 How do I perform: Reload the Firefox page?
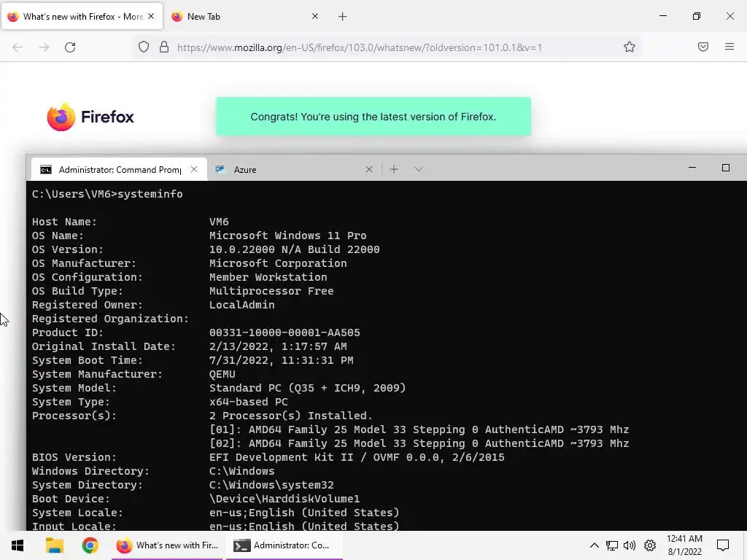tap(70, 47)
